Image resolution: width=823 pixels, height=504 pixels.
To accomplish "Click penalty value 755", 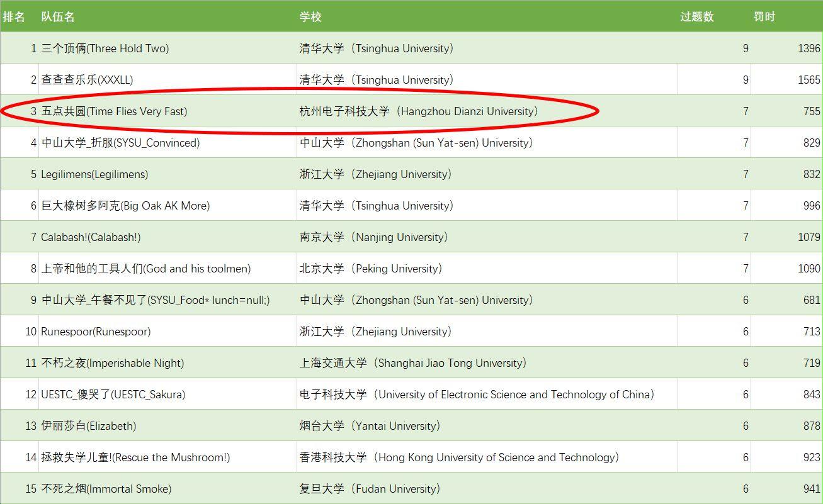I will click(812, 111).
